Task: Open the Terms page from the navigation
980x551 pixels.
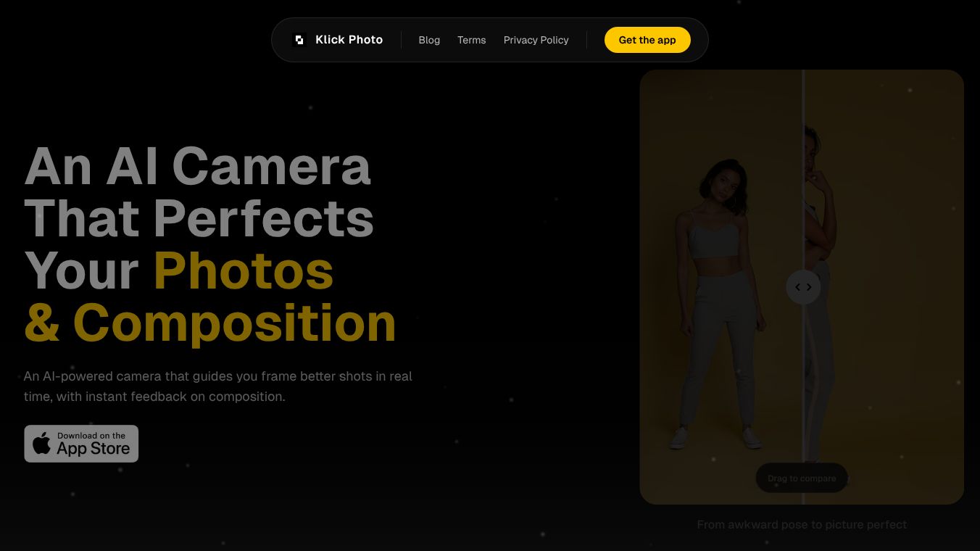Action: 471,40
